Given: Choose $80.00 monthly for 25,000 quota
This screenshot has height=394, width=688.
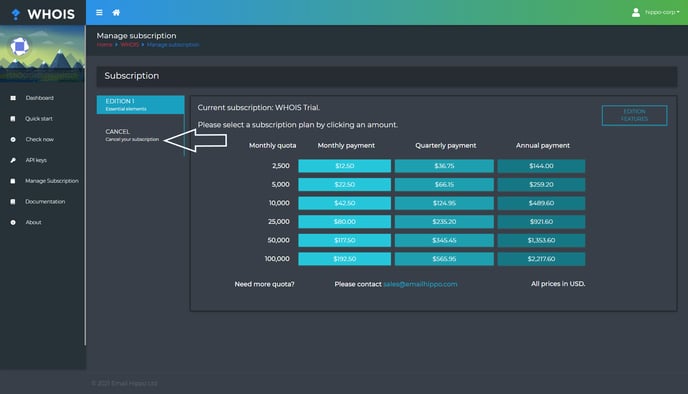Looking at the screenshot, I should pyautogui.click(x=344, y=222).
